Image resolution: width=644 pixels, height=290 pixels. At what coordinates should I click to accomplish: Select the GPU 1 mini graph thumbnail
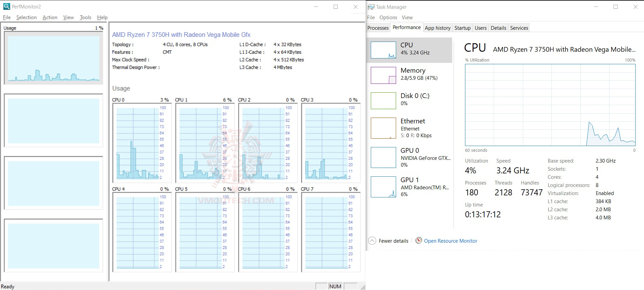(x=383, y=187)
